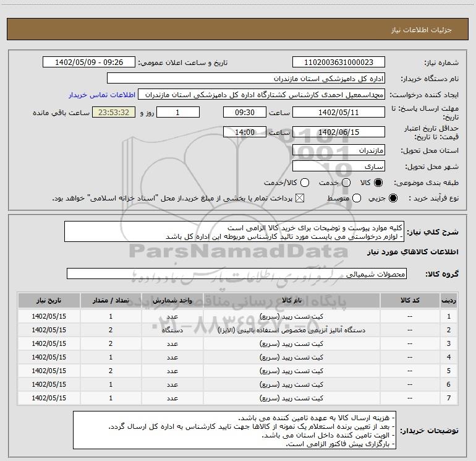This screenshot has width=476, height=461.
Task: Click the واحد شمارش column header
Action: [172, 301]
